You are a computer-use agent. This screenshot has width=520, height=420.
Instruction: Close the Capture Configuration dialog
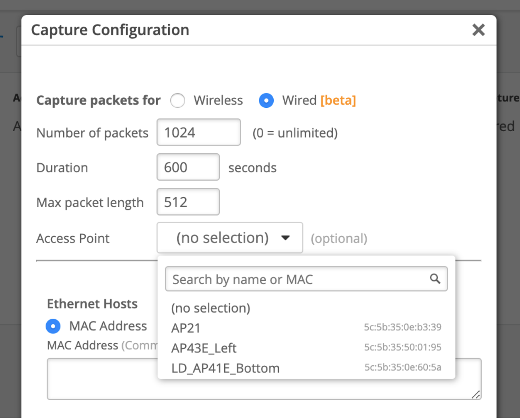[478, 30]
